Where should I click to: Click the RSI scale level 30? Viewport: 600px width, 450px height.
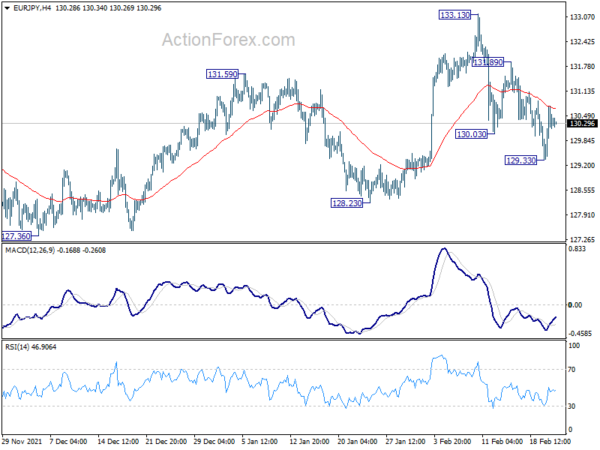(572, 406)
